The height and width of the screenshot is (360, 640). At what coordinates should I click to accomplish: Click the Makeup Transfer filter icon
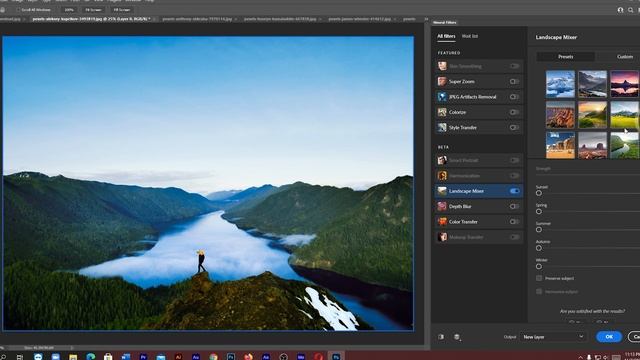(x=442, y=237)
